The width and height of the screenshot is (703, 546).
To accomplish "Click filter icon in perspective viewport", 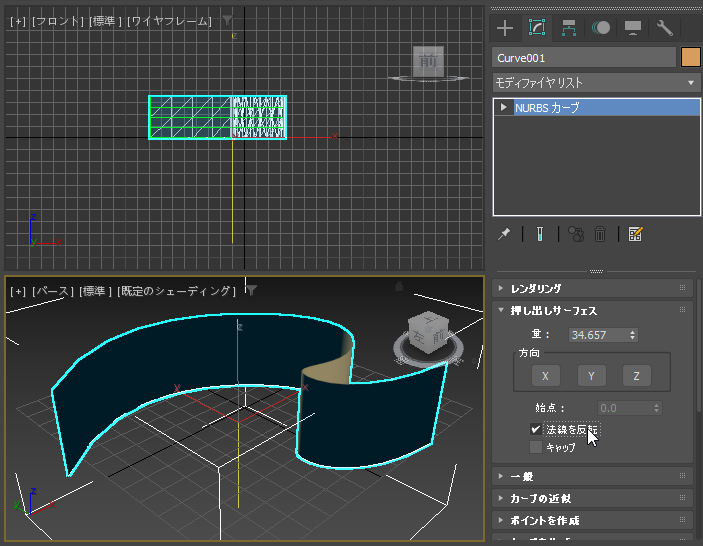I will point(252,291).
